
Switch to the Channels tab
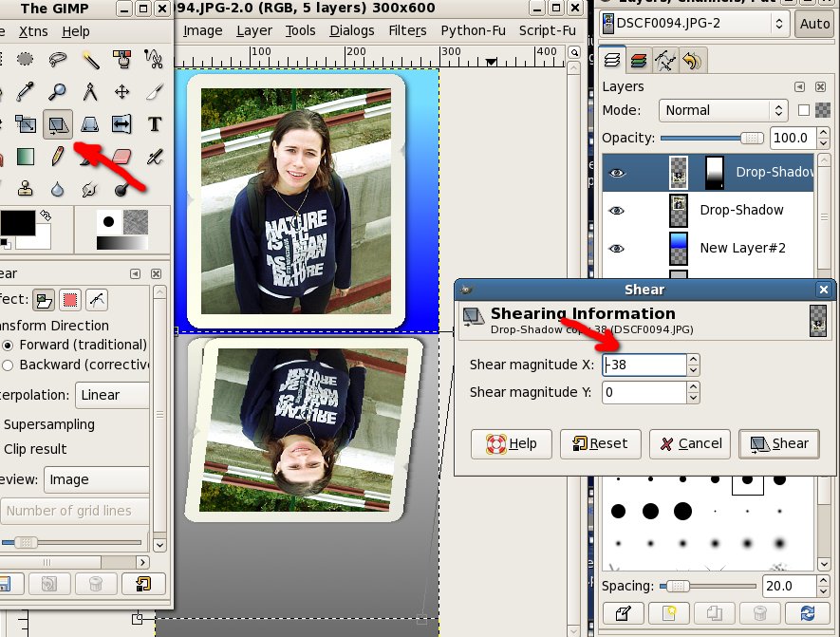[x=638, y=61]
